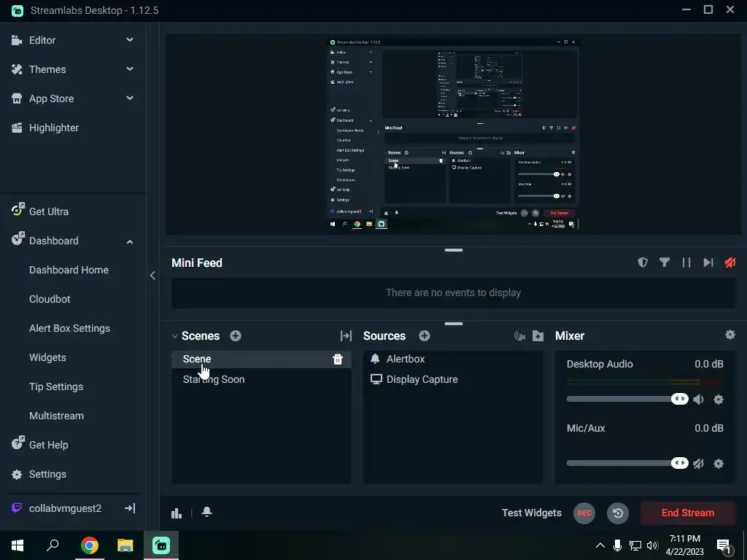Image resolution: width=747 pixels, height=560 pixels.
Task: Open the Windows volume tray icon
Action: (653, 545)
